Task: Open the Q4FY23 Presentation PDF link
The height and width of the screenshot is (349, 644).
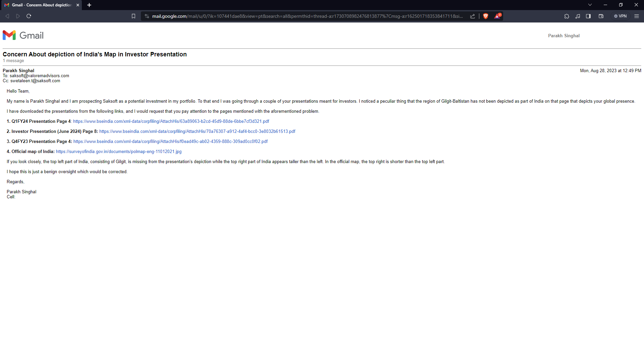Action: click(x=170, y=142)
